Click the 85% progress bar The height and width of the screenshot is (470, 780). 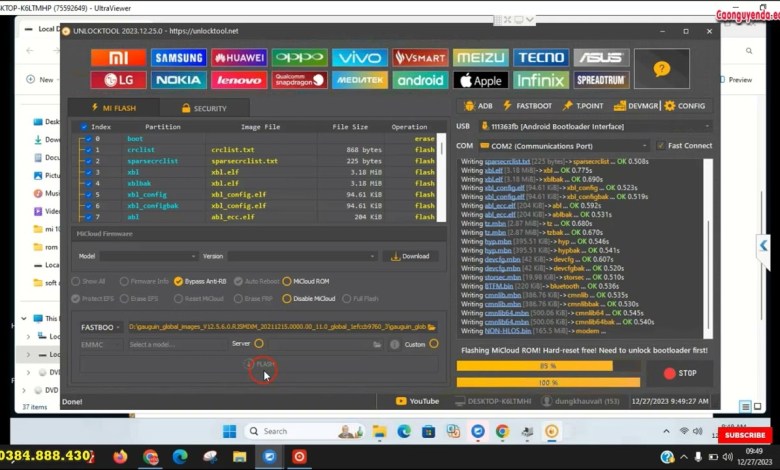(548, 366)
